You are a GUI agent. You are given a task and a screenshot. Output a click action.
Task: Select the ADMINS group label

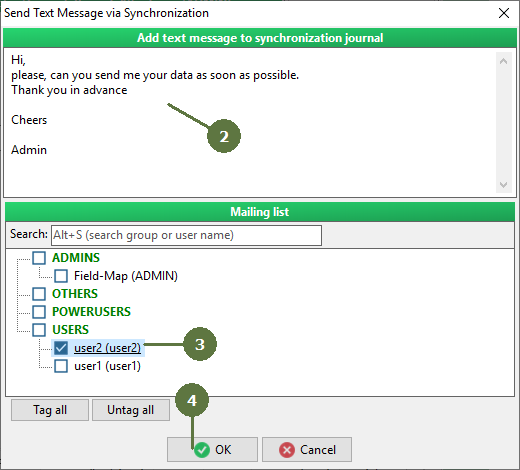[x=76, y=258]
